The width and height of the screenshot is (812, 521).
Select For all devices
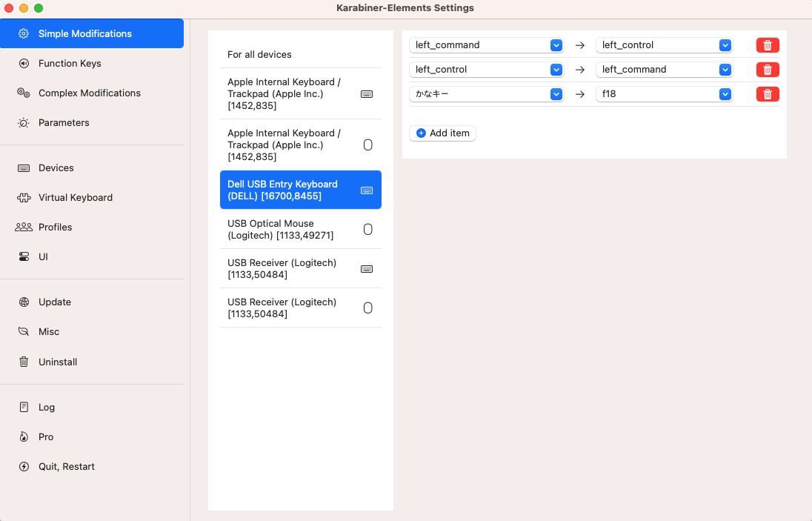coord(300,54)
